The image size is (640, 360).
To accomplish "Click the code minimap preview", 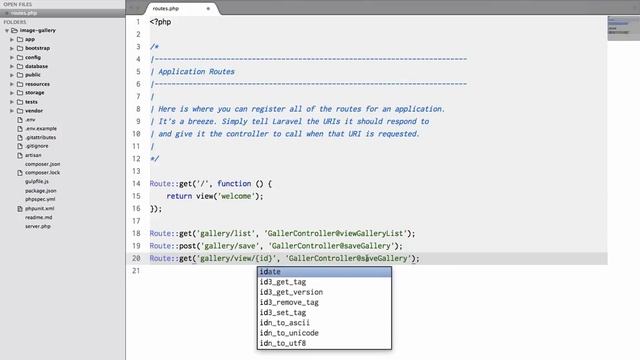I will [x=623, y=28].
